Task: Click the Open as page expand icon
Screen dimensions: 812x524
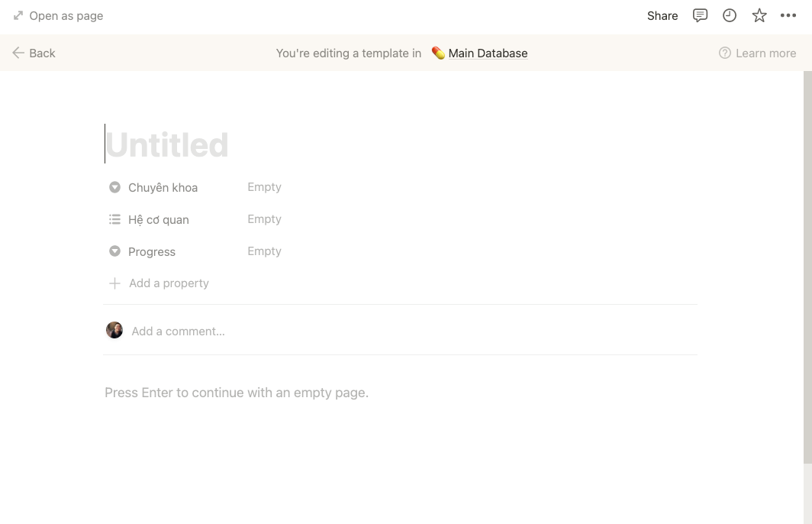Action: 17,15
